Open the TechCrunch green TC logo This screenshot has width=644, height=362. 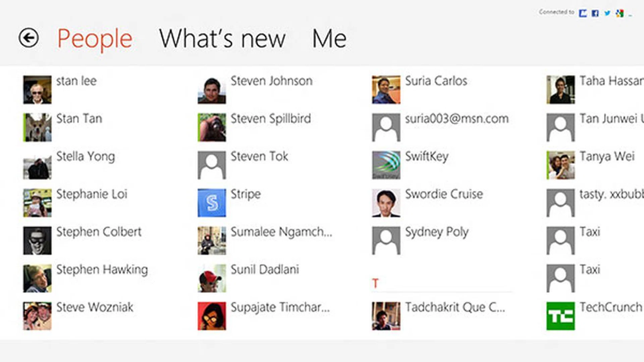click(x=560, y=316)
